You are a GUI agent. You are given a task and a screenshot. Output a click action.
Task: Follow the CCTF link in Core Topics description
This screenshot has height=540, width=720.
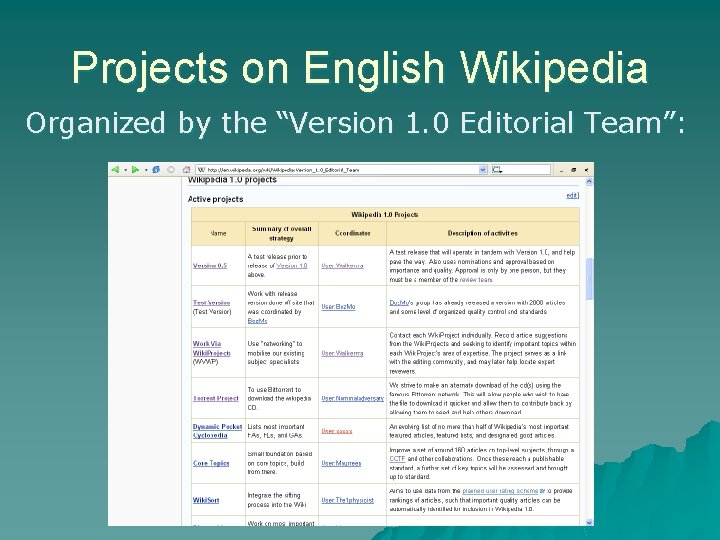tap(397, 458)
